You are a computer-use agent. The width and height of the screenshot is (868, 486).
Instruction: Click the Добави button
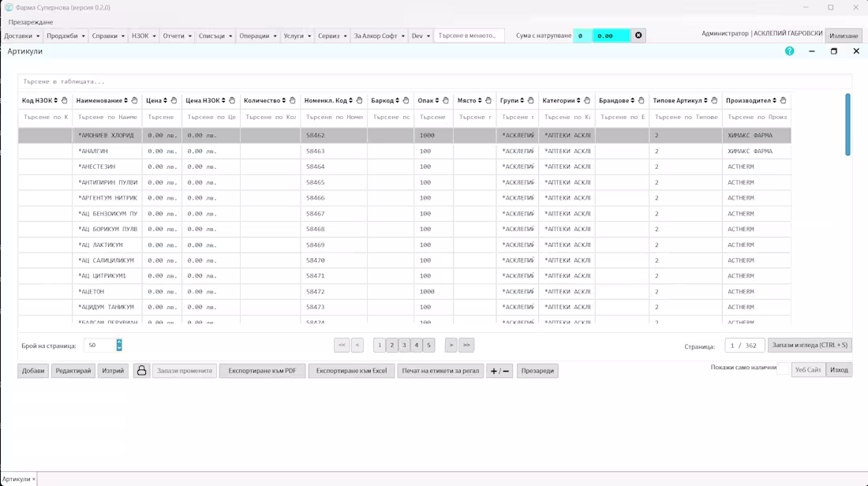tap(32, 371)
